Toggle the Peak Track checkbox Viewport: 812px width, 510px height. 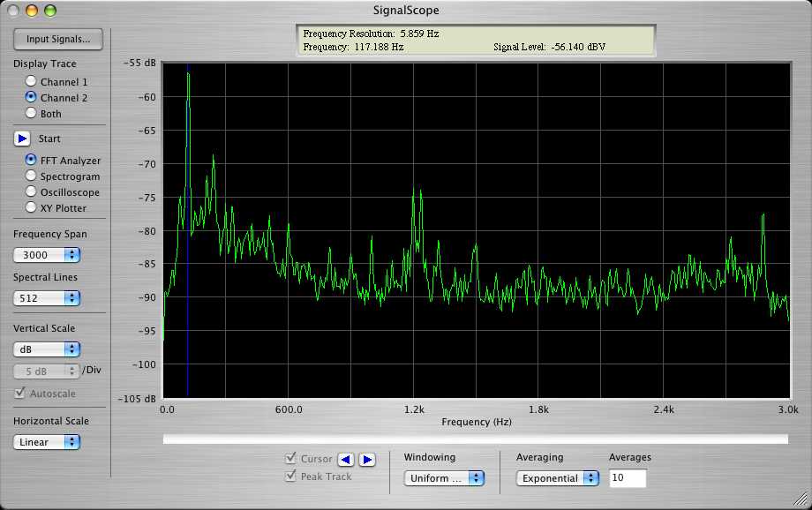click(291, 476)
